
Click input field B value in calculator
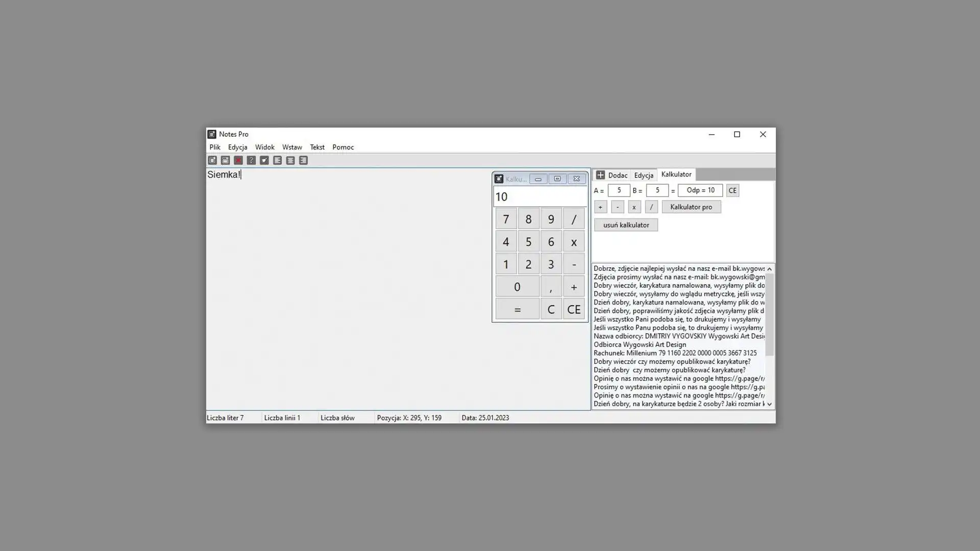coord(656,190)
